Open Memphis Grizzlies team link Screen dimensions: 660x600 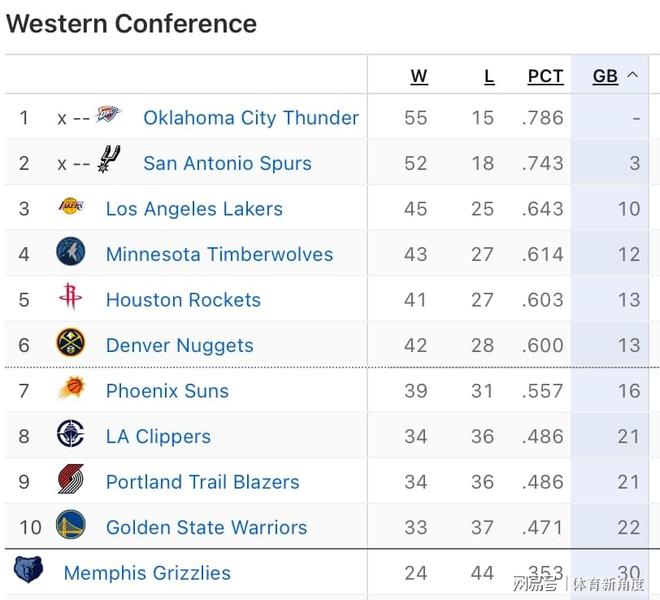pos(147,573)
